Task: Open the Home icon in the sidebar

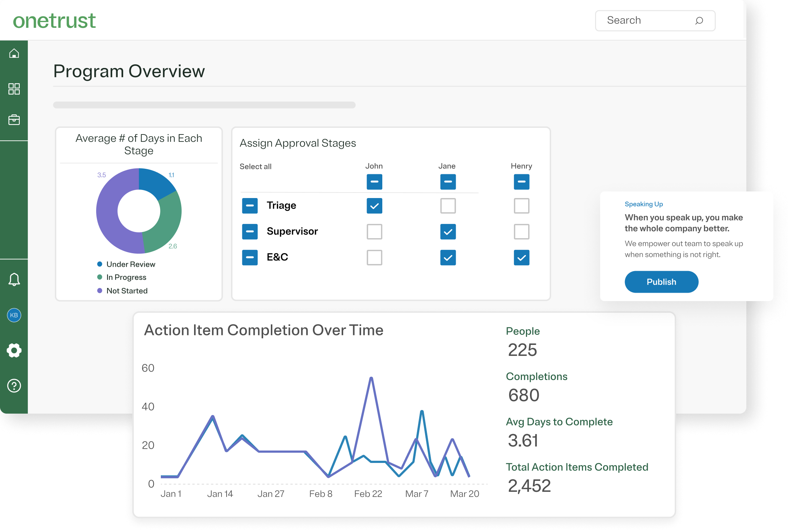Action: pos(14,53)
